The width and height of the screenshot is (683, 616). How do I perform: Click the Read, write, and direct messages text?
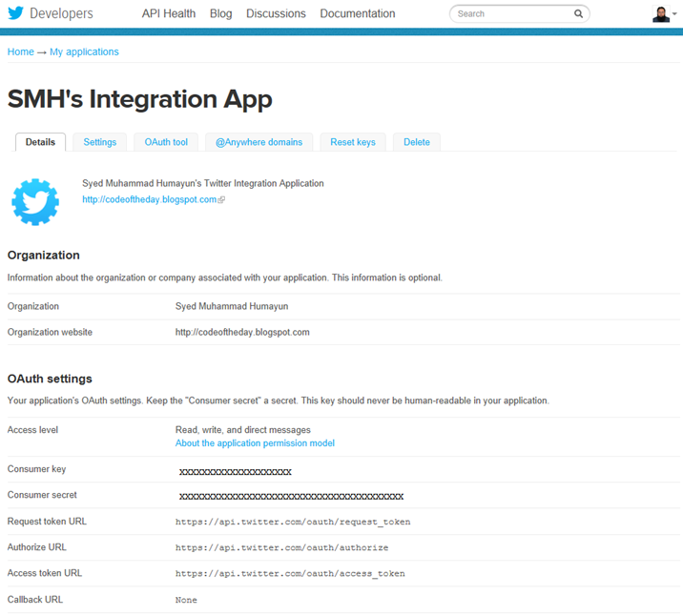[242, 430]
